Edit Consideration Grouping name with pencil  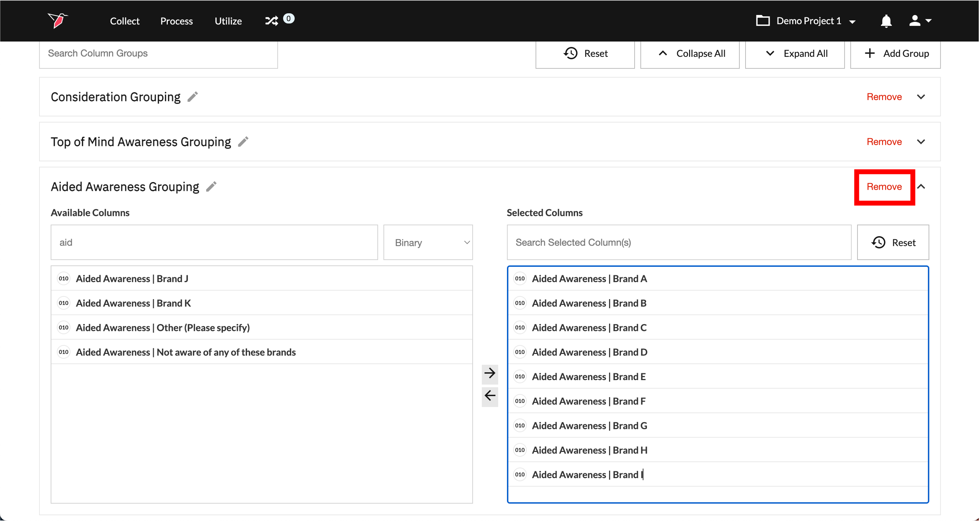pos(193,97)
